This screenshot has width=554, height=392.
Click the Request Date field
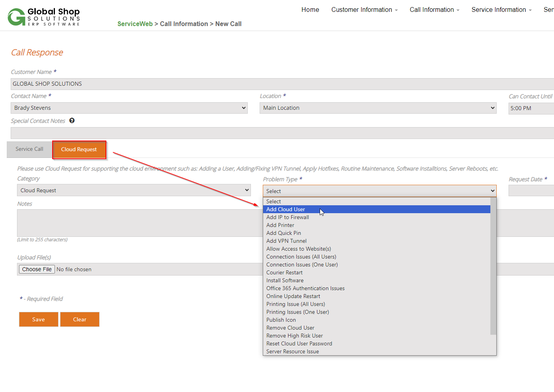click(x=531, y=190)
